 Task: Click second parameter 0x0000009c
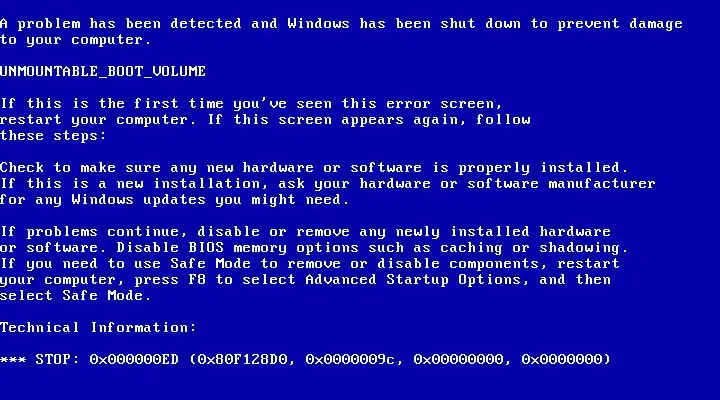pyautogui.click(x=353, y=359)
